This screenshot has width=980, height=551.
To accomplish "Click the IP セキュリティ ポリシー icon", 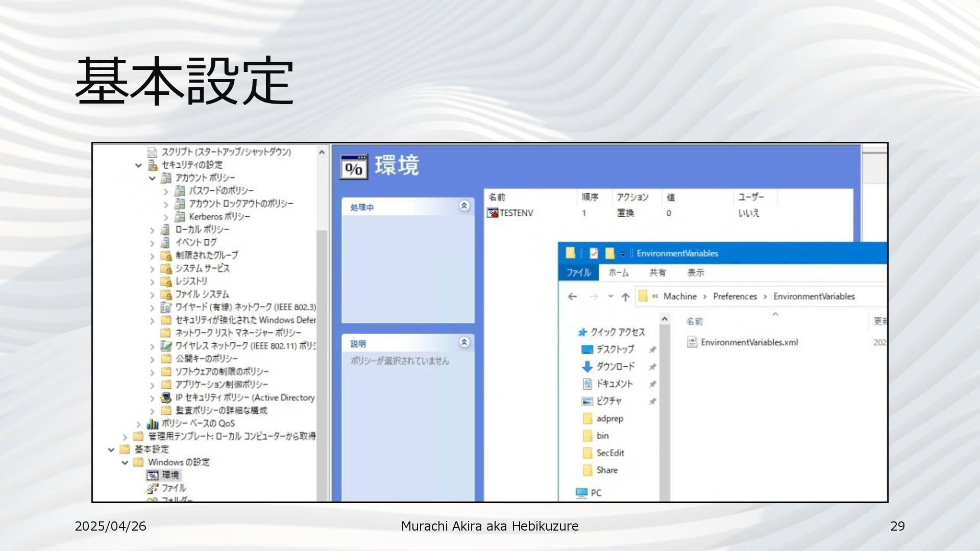I will tap(166, 398).
